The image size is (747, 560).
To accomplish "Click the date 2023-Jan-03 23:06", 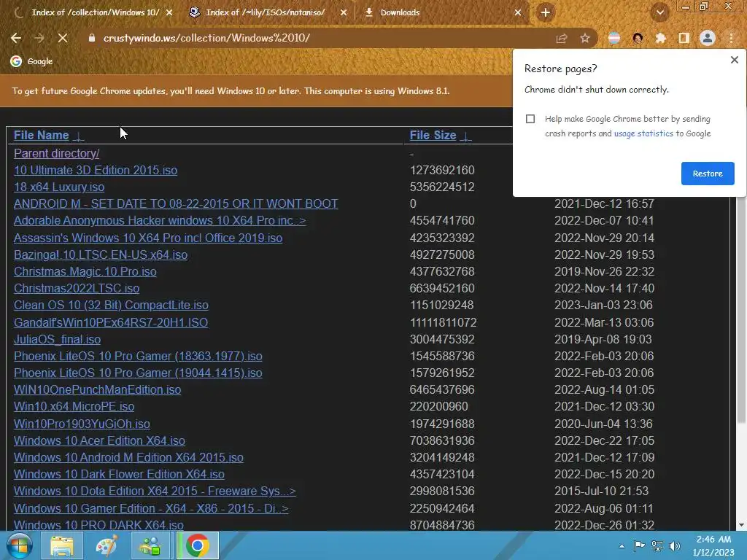I will click(x=603, y=305).
